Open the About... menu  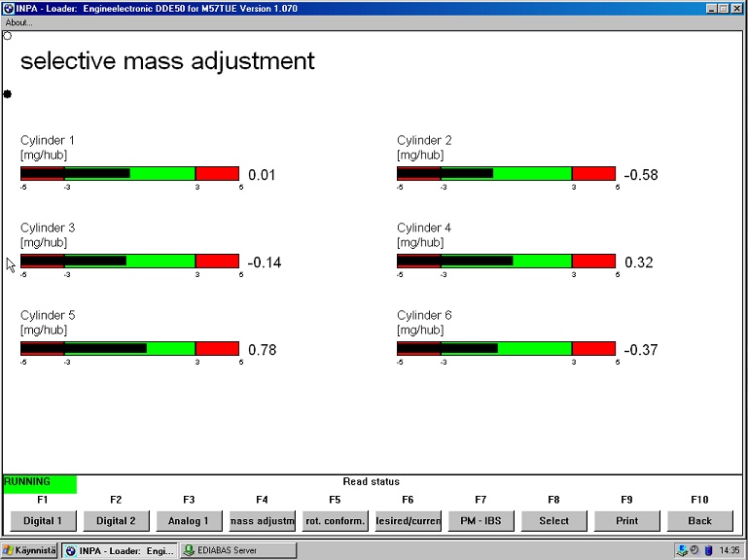coord(18,22)
